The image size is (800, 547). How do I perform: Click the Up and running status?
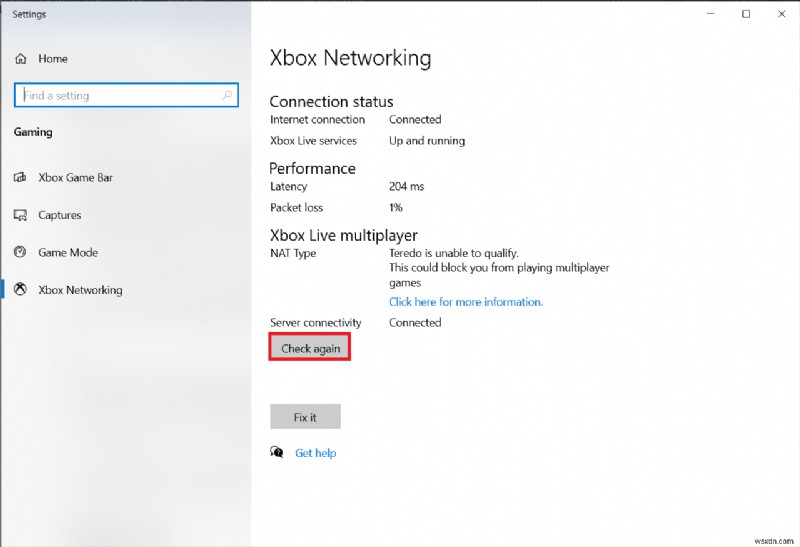427,141
